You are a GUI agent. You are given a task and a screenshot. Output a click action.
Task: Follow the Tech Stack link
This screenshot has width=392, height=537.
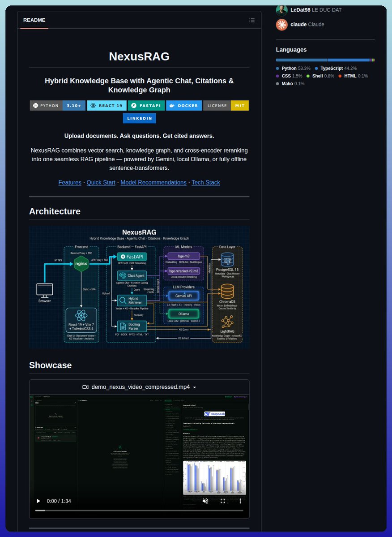point(205,183)
